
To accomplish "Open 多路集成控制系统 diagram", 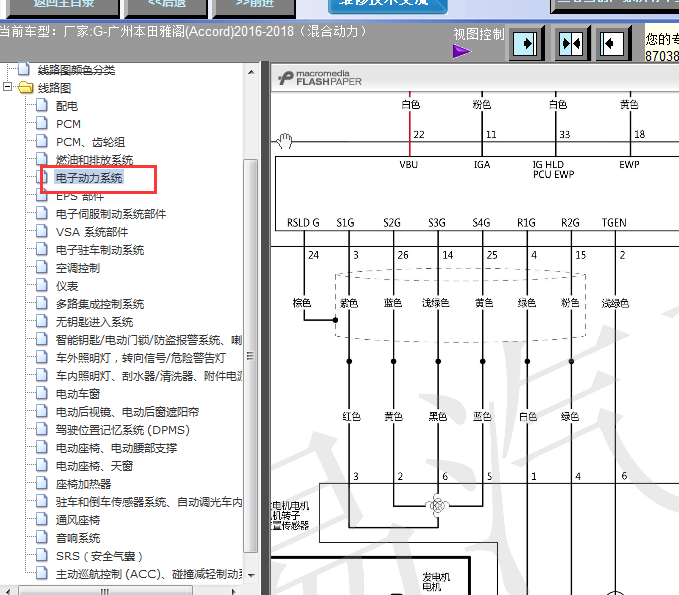I will 100,304.
